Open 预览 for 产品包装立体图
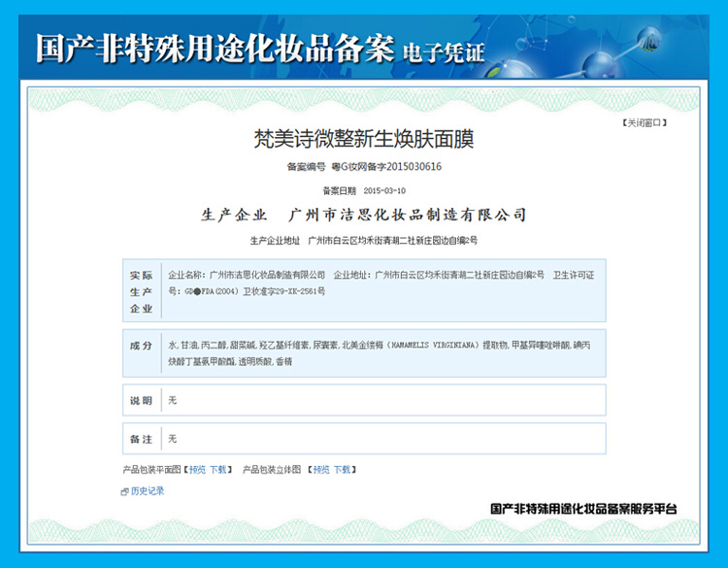728x568 pixels. point(321,470)
